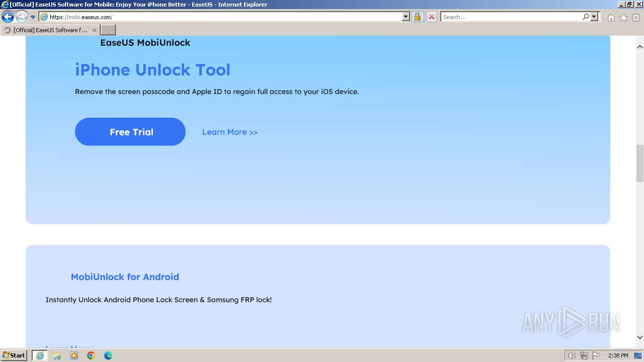Open Internet Explorer from the taskbar

(40, 355)
